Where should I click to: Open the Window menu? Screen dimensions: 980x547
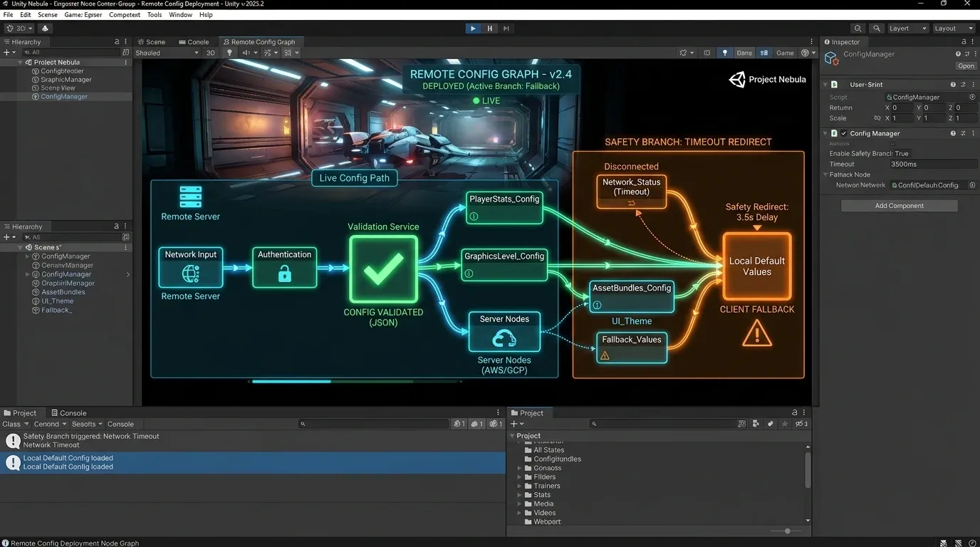pos(180,15)
